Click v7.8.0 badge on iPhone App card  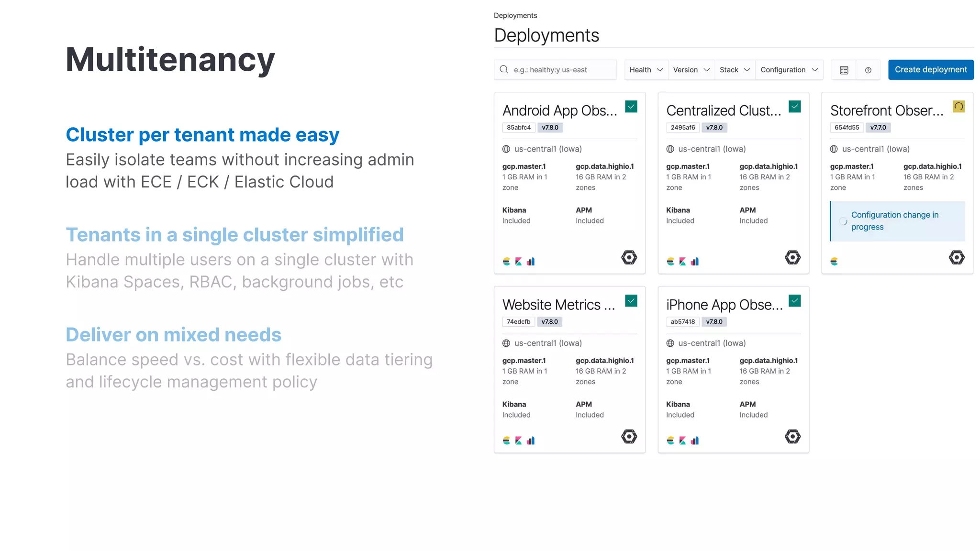pos(714,322)
